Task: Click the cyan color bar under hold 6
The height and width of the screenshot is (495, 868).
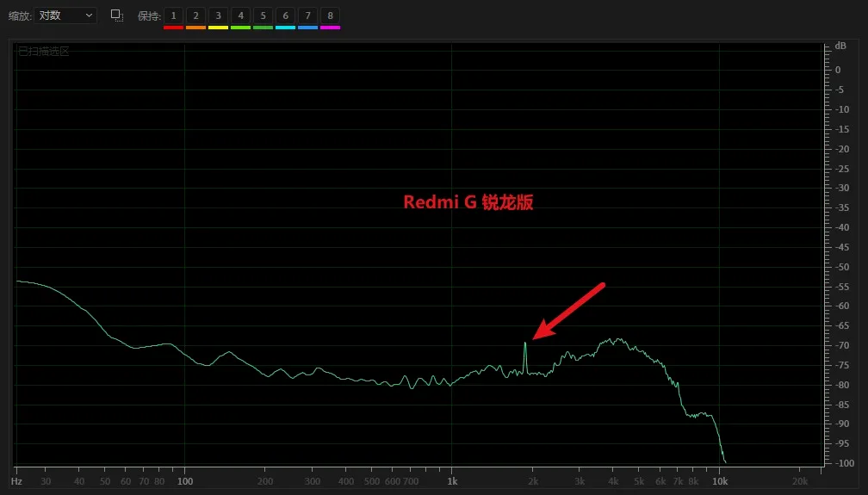Action: pos(286,28)
